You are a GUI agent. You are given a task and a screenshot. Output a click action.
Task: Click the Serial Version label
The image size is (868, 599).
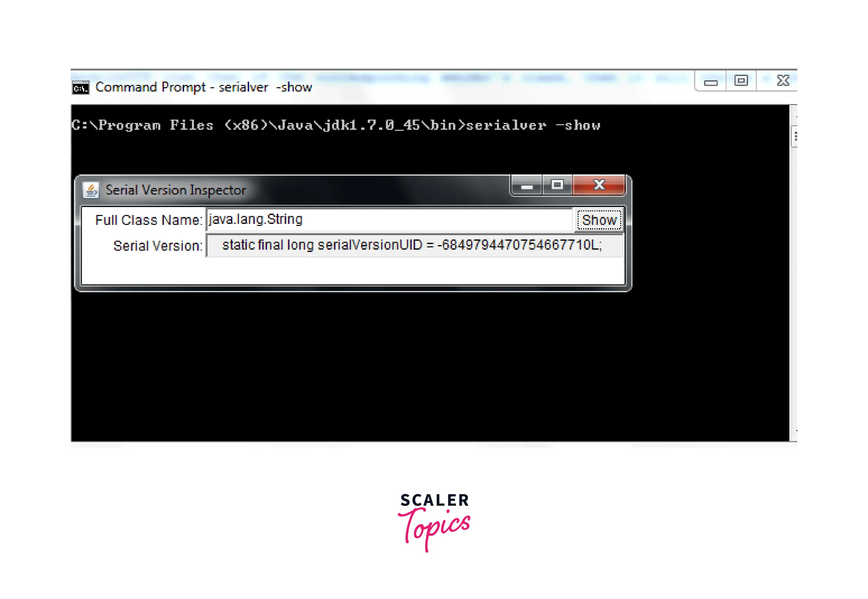[158, 246]
